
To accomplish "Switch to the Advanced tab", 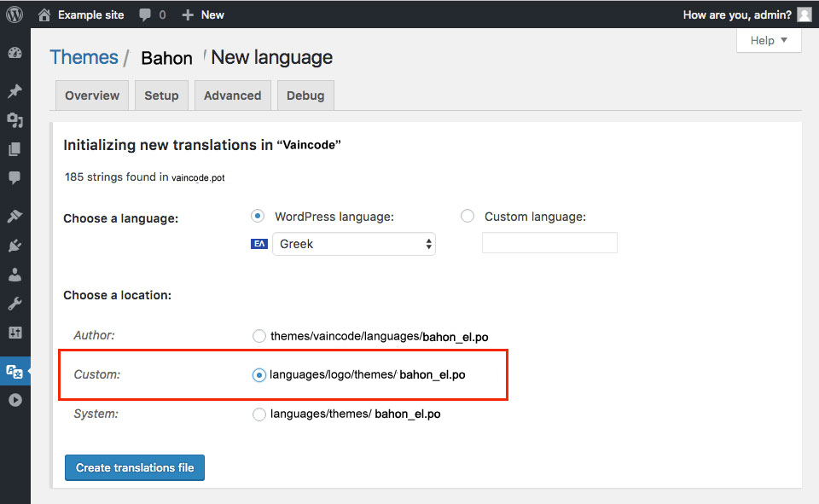I will coord(232,96).
